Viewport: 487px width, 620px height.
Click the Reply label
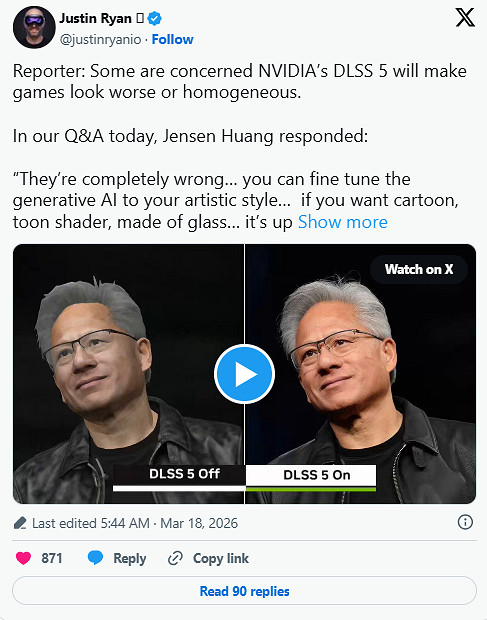(x=130, y=558)
